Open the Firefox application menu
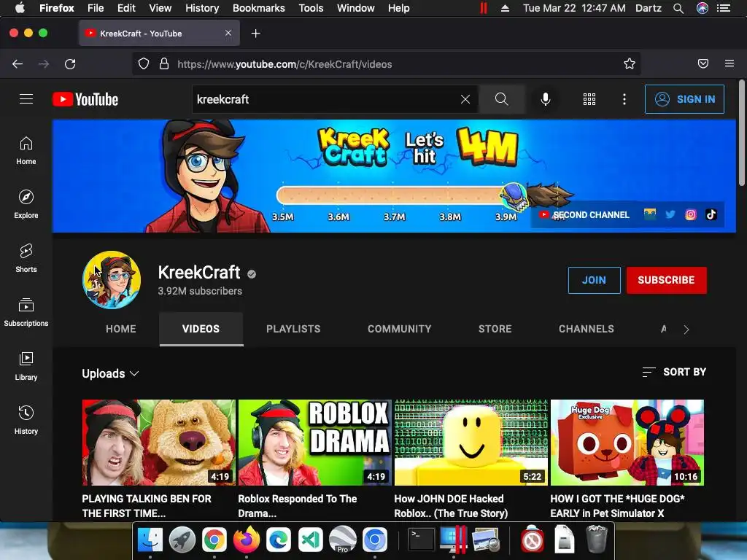 click(729, 64)
